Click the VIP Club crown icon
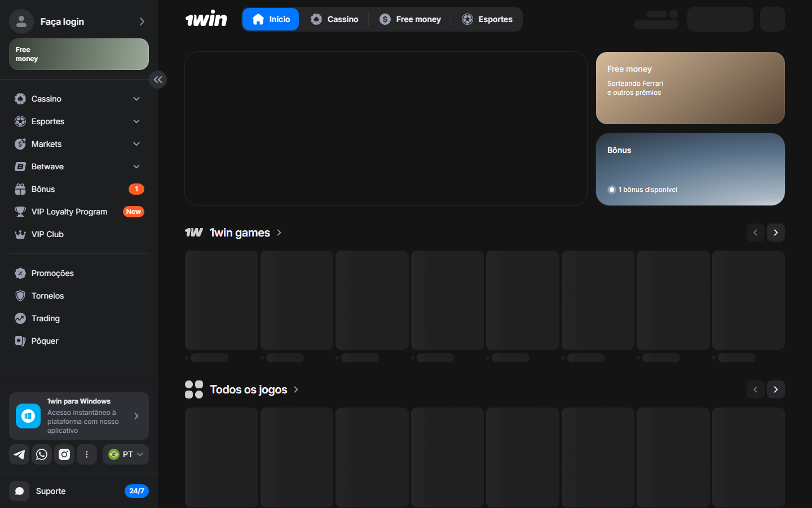Screen dimensions: 812x508 tap(20, 234)
